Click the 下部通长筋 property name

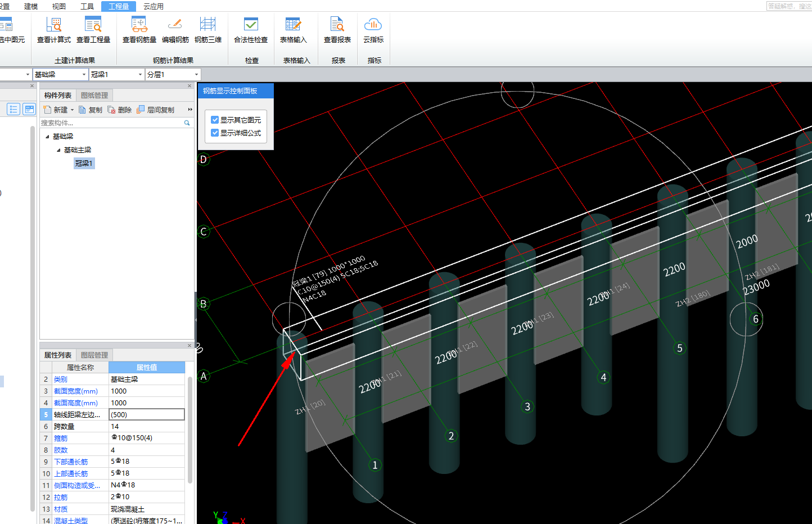point(71,462)
